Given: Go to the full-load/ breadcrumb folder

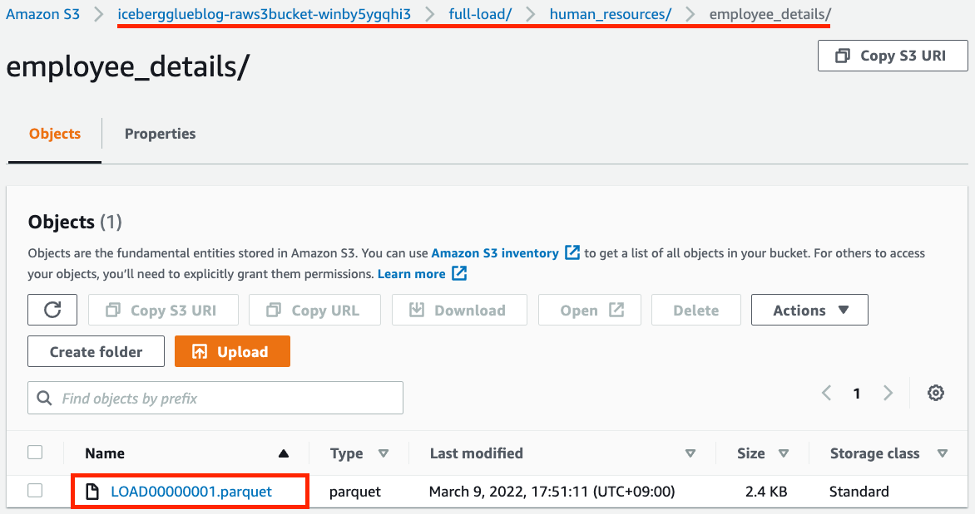Looking at the screenshot, I should pyautogui.click(x=480, y=14).
